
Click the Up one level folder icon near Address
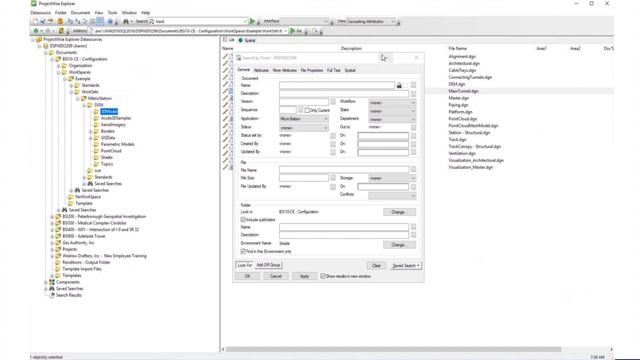pyautogui.click(x=61, y=31)
